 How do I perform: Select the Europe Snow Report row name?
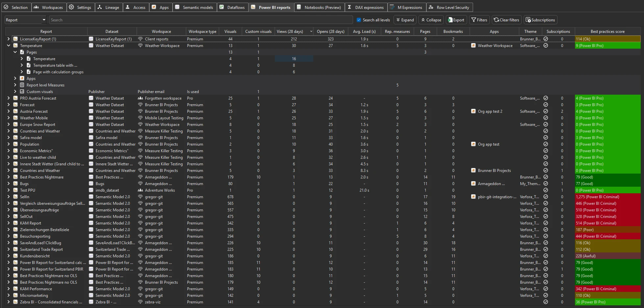point(37,124)
